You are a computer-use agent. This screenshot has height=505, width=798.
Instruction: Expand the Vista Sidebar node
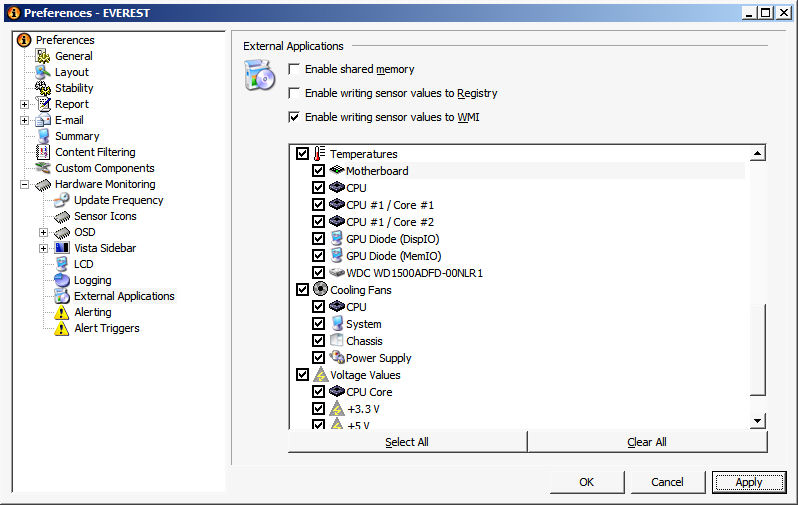click(x=44, y=248)
